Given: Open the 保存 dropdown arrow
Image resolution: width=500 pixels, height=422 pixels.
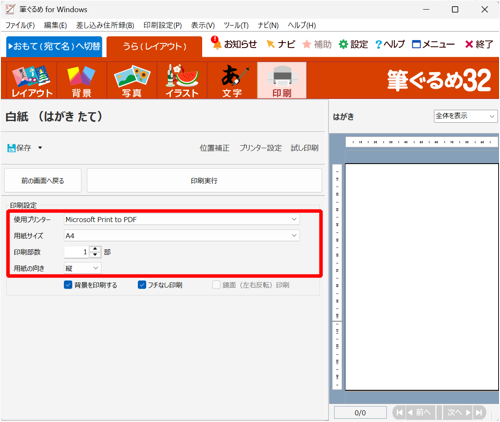Looking at the screenshot, I should click(40, 148).
